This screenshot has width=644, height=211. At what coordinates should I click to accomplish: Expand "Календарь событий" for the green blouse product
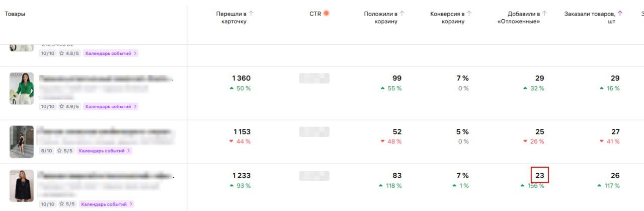click(111, 107)
